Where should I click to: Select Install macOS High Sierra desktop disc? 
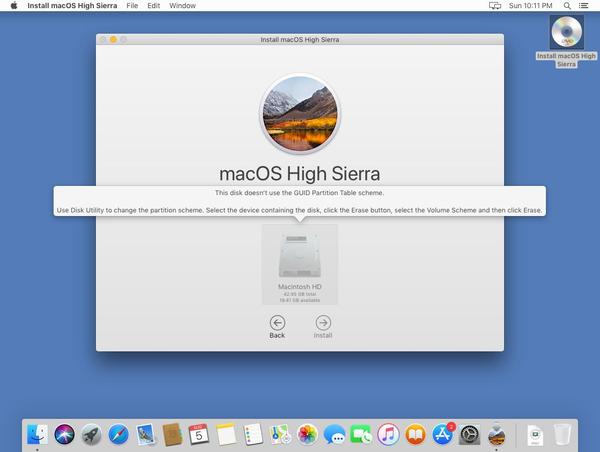click(566, 41)
